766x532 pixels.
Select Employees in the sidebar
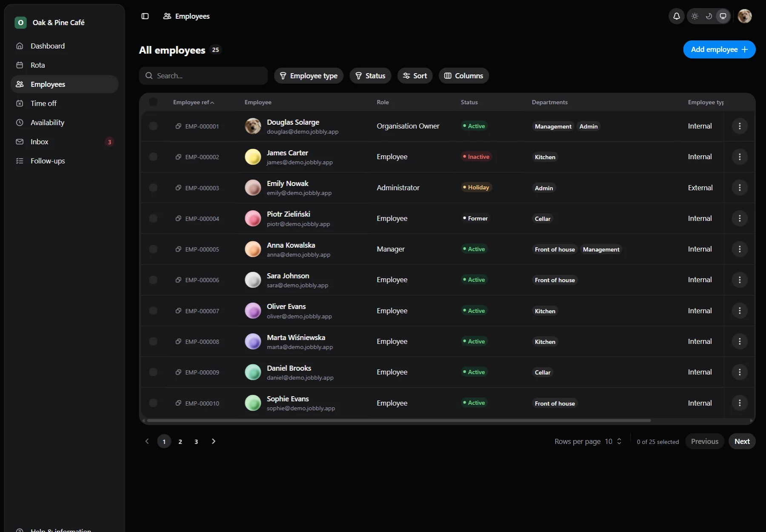64,84
